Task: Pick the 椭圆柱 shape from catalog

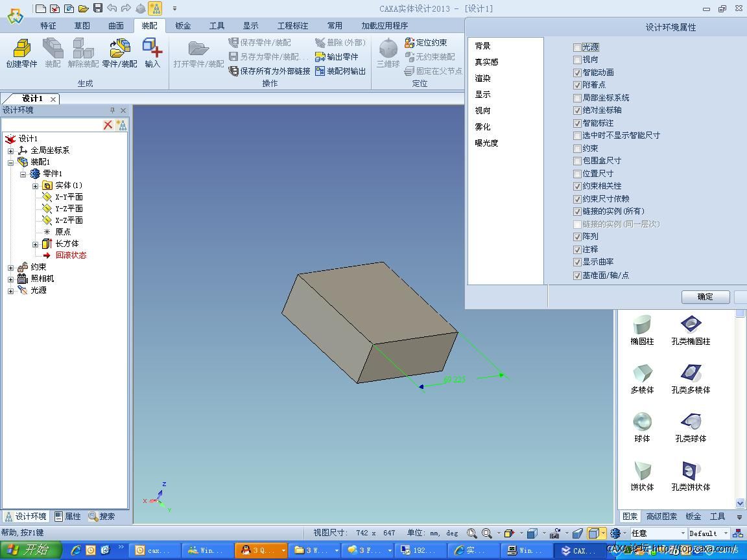Action: point(642,329)
